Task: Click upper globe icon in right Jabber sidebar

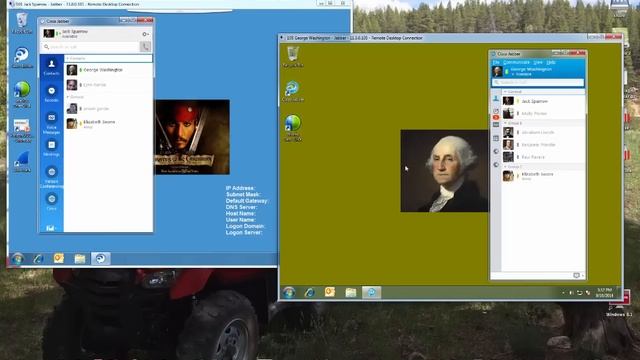Action: [x=496, y=151]
